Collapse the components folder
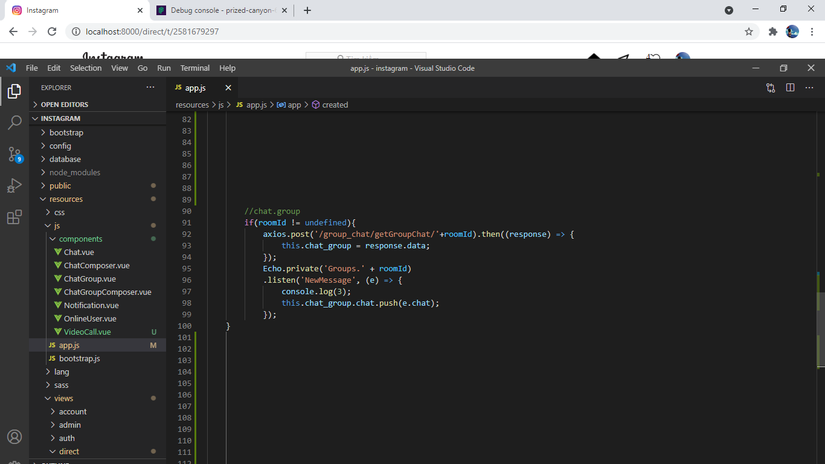 point(80,239)
